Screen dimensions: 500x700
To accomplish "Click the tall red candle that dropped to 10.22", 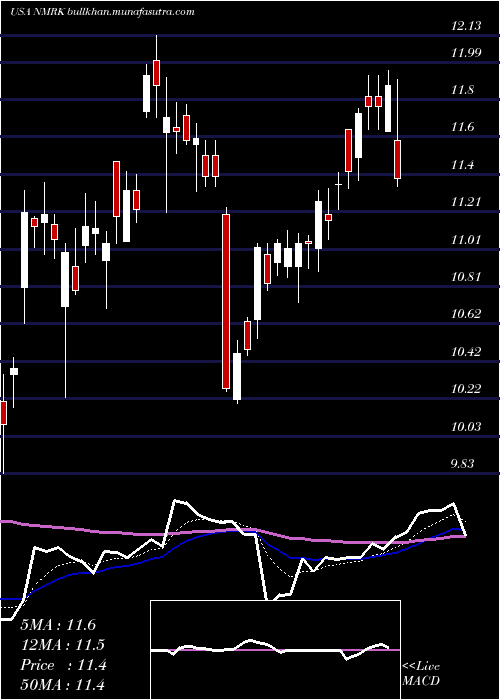I will 226,301.
